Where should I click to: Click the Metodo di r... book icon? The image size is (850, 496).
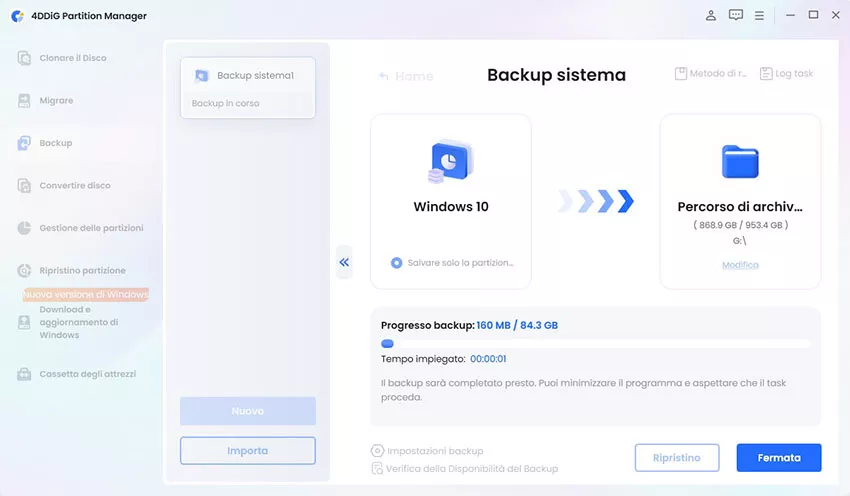tap(681, 73)
